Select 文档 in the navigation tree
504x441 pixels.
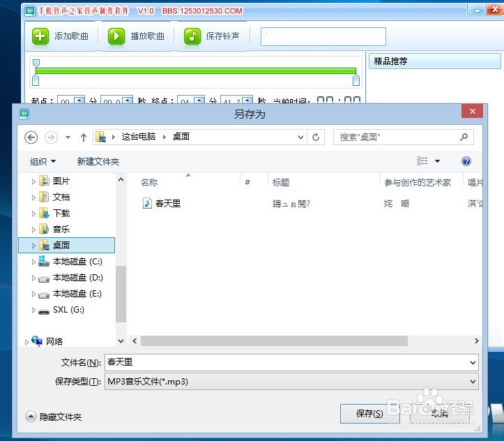click(x=61, y=197)
